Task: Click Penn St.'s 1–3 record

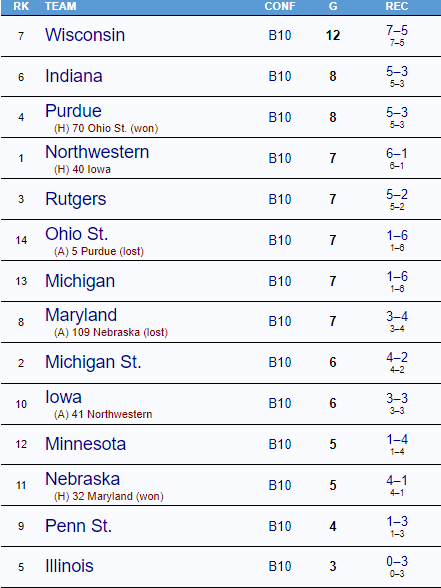Action: (397, 521)
